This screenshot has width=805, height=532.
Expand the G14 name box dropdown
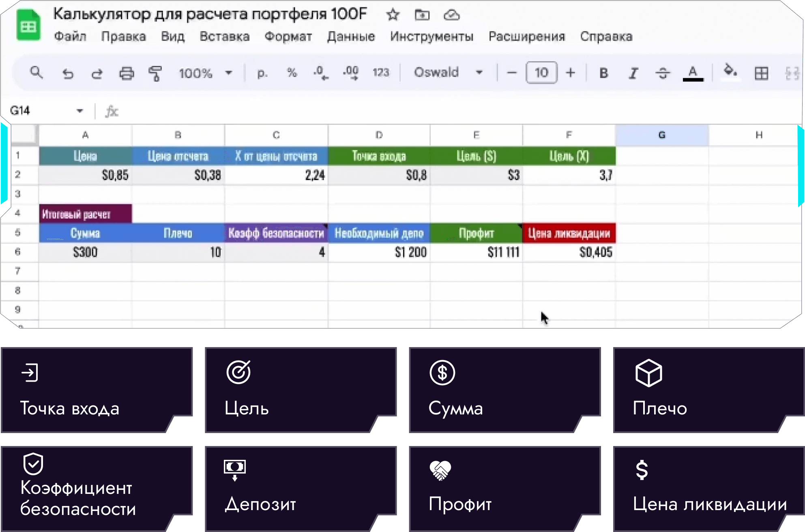(x=80, y=111)
